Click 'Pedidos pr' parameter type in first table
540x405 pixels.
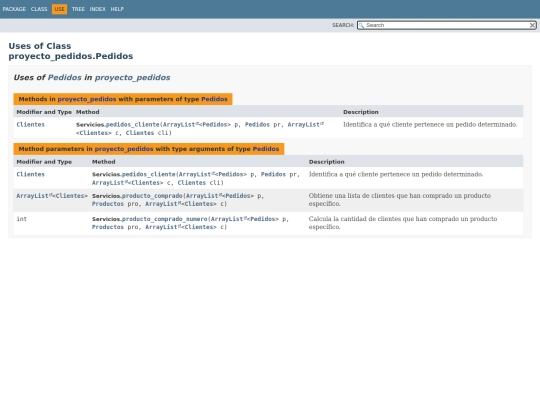[x=257, y=125]
